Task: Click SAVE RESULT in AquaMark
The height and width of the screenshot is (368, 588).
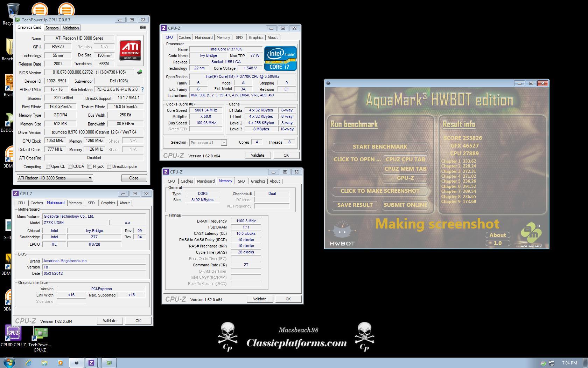Action: (355, 205)
